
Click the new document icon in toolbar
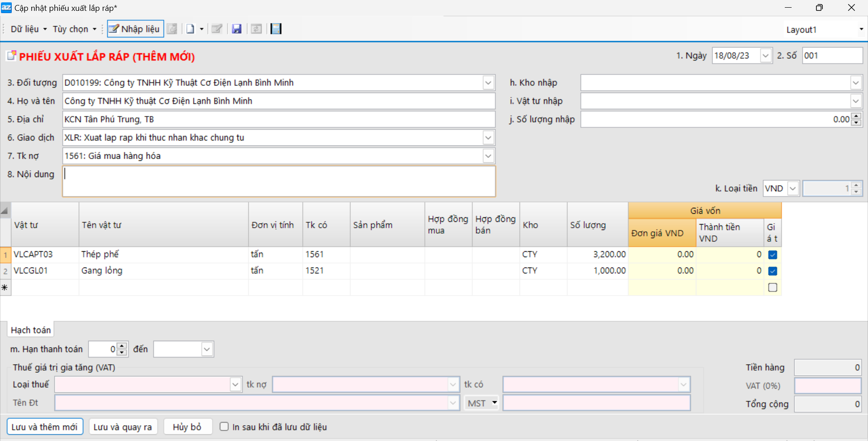pos(190,29)
